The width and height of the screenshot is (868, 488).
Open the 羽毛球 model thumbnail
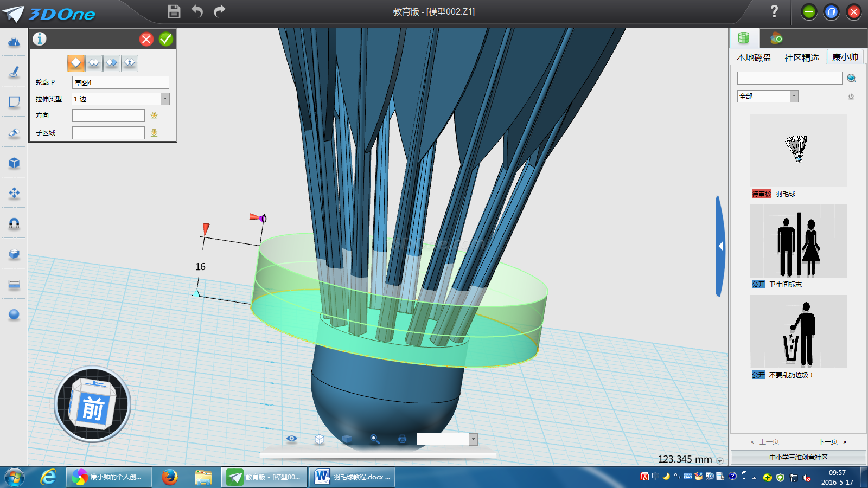(798, 150)
